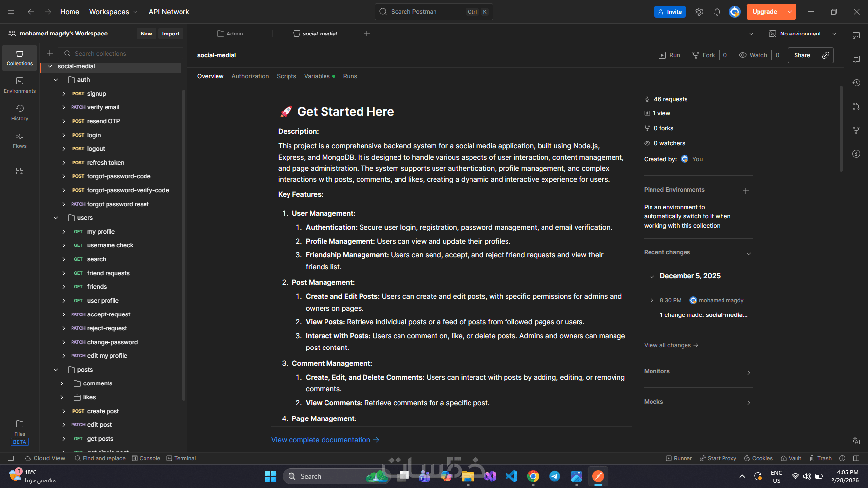Click the New button
868x488 pixels.
(146, 34)
